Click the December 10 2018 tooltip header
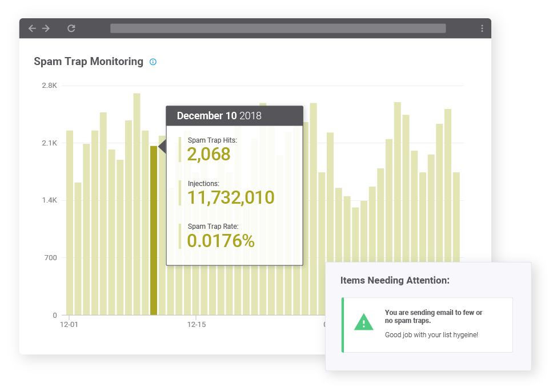This screenshot has width=553, height=392. click(x=235, y=116)
